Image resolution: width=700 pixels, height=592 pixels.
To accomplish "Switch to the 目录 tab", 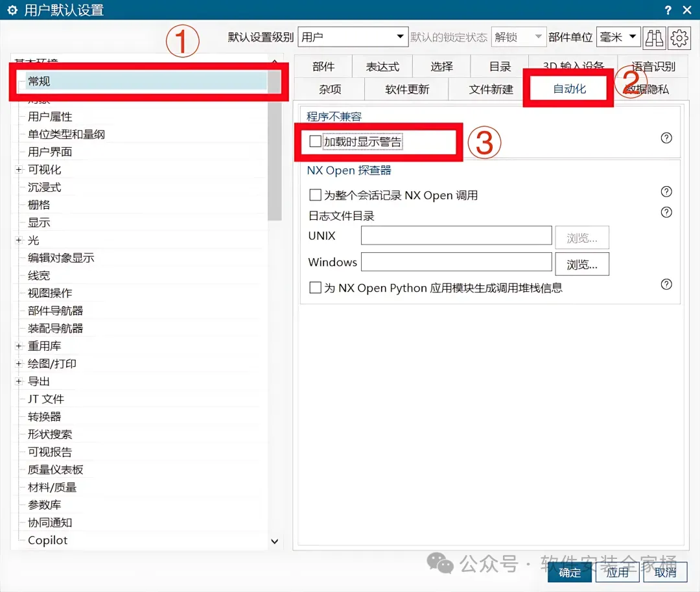I will point(500,67).
